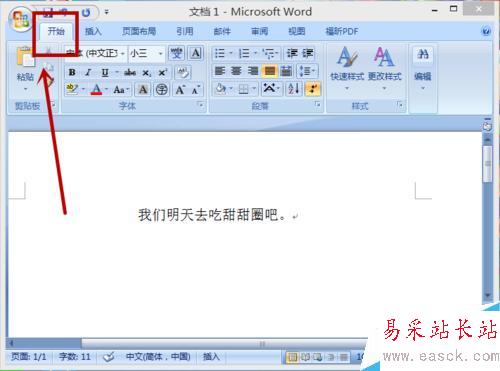The width and height of the screenshot is (500, 371).
Task: Open Font (字体) dialog launcher
Action: coord(201,105)
